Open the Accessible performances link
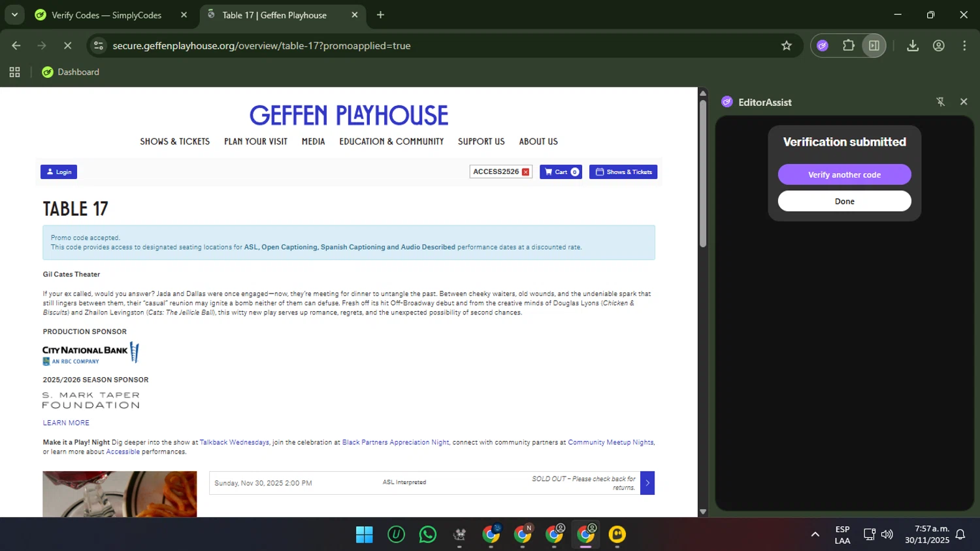This screenshot has width=980, height=551. click(123, 452)
